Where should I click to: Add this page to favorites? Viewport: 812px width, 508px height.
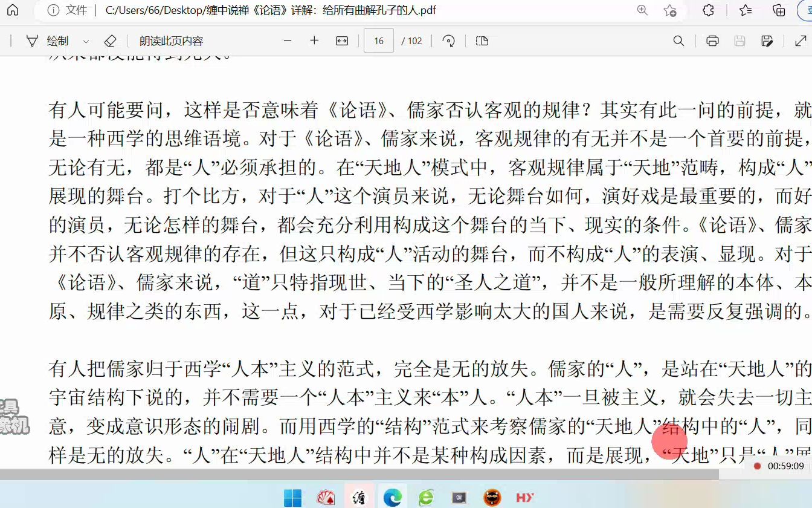[670, 10]
